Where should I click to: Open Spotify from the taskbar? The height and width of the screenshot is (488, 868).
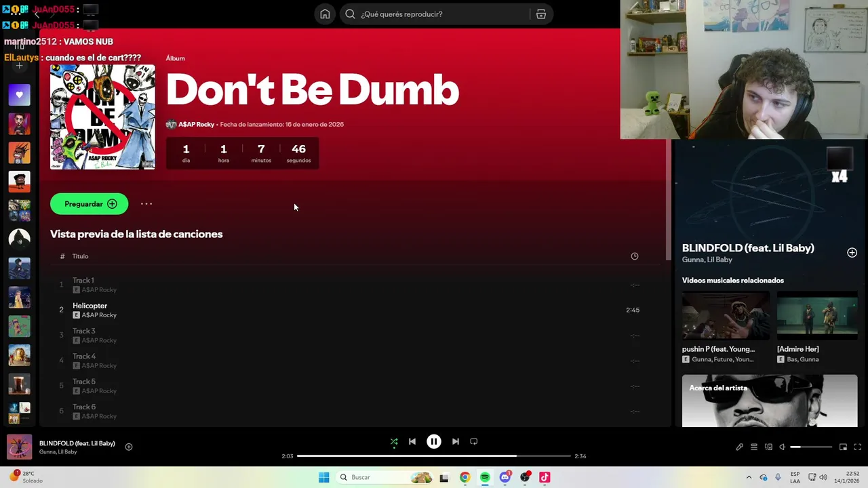(485, 477)
